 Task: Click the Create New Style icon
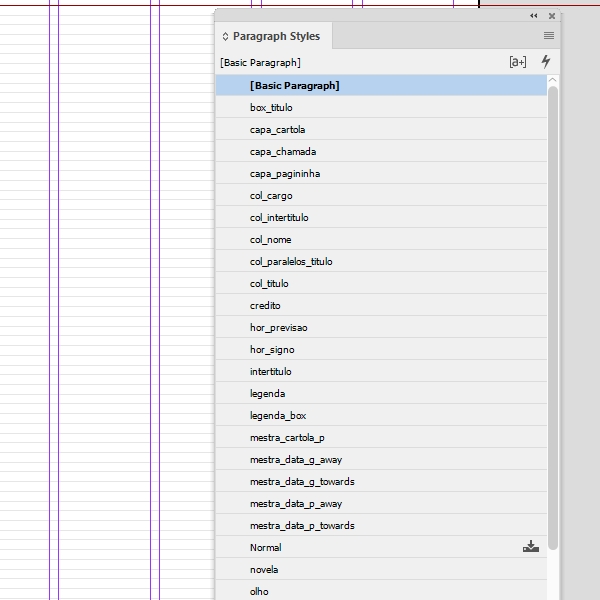tap(518, 62)
